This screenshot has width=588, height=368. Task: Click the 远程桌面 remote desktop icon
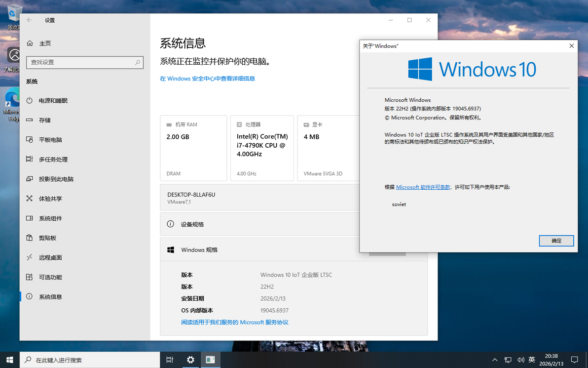pyautogui.click(x=29, y=258)
